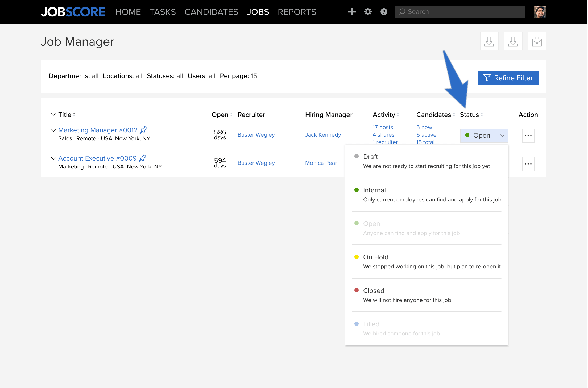
Task: Click the JobScore logo
Action: (x=73, y=12)
